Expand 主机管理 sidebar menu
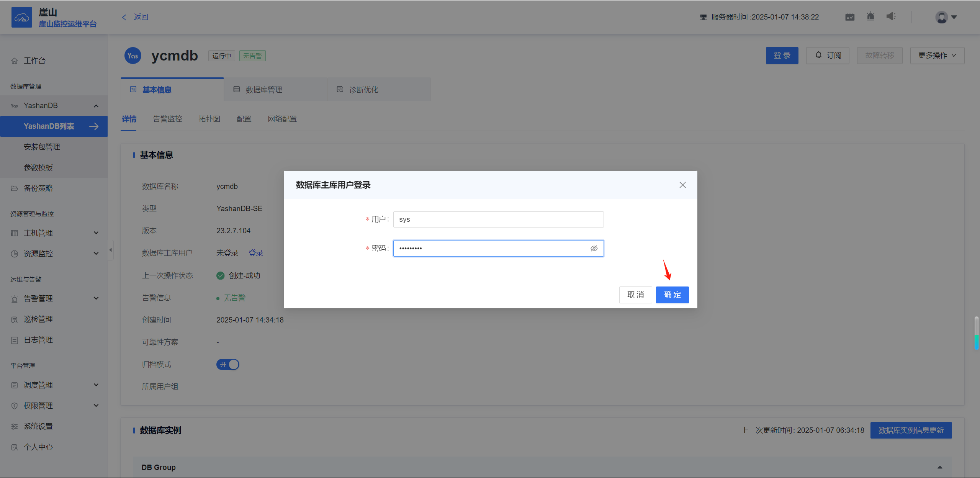The image size is (980, 478). click(x=54, y=233)
